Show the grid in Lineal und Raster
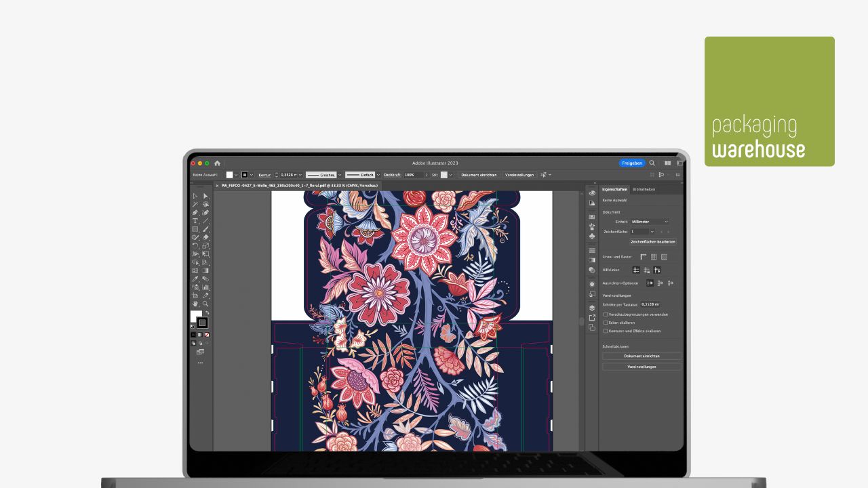The image size is (868, 488). click(654, 257)
